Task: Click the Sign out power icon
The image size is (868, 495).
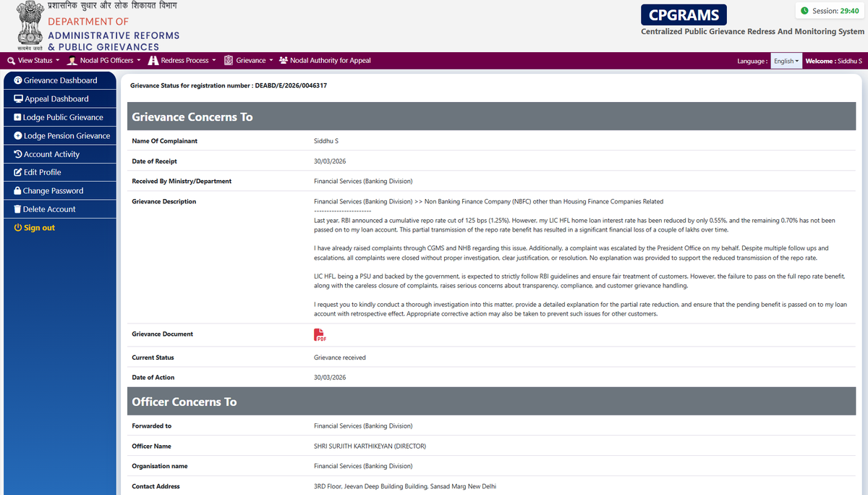Action: point(18,228)
